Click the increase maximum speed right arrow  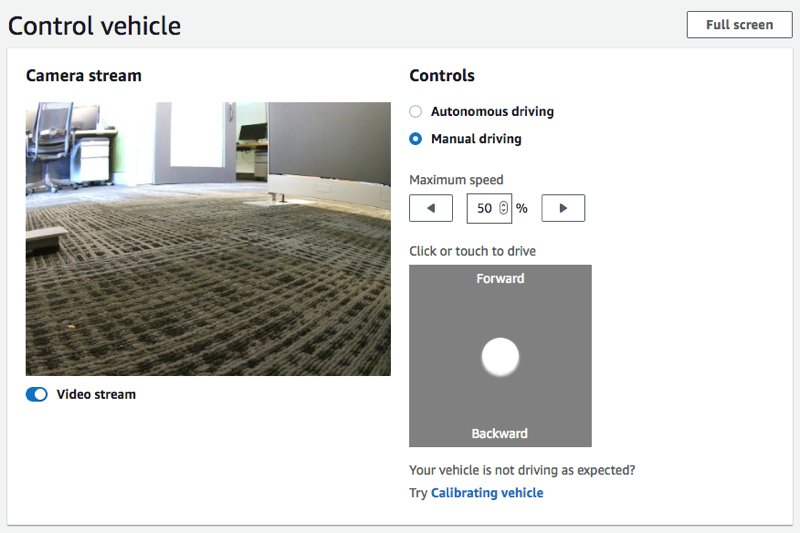coord(563,208)
